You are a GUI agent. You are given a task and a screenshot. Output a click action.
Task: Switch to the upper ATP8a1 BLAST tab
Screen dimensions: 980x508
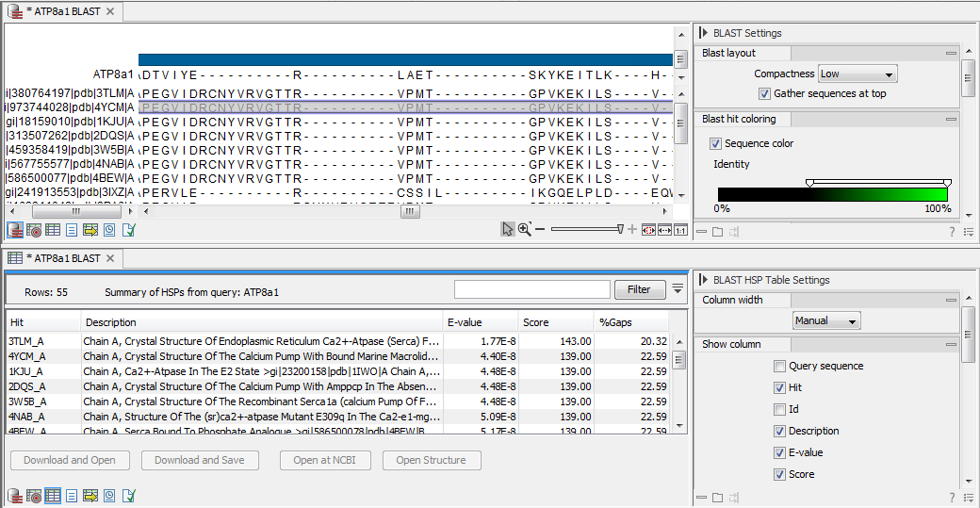tap(62, 11)
